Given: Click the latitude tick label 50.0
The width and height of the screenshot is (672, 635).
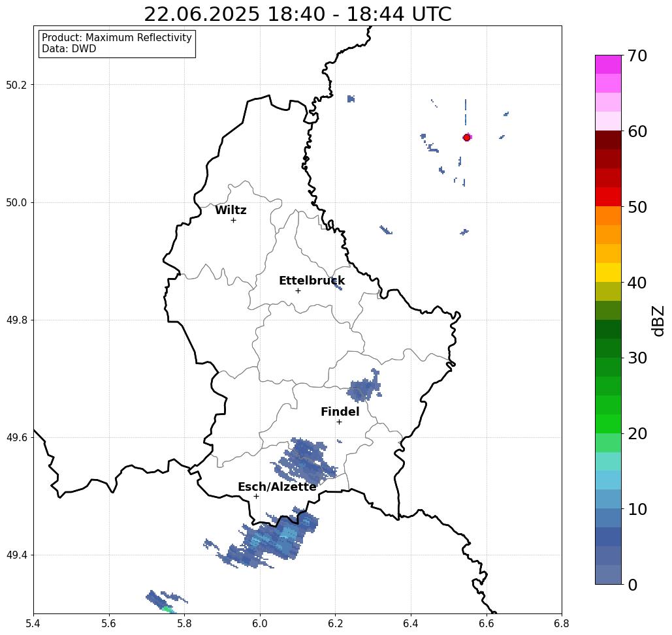Looking at the screenshot, I should pos(16,202).
